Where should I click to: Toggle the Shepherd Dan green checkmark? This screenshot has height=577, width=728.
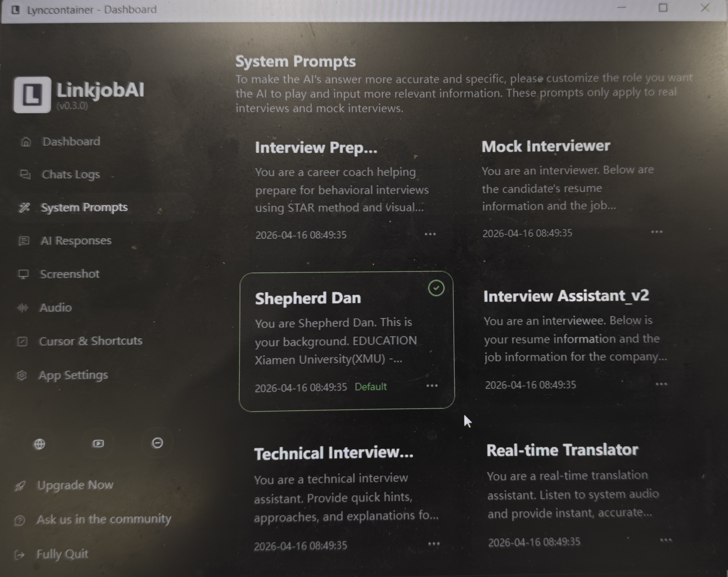tap(436, 288)
